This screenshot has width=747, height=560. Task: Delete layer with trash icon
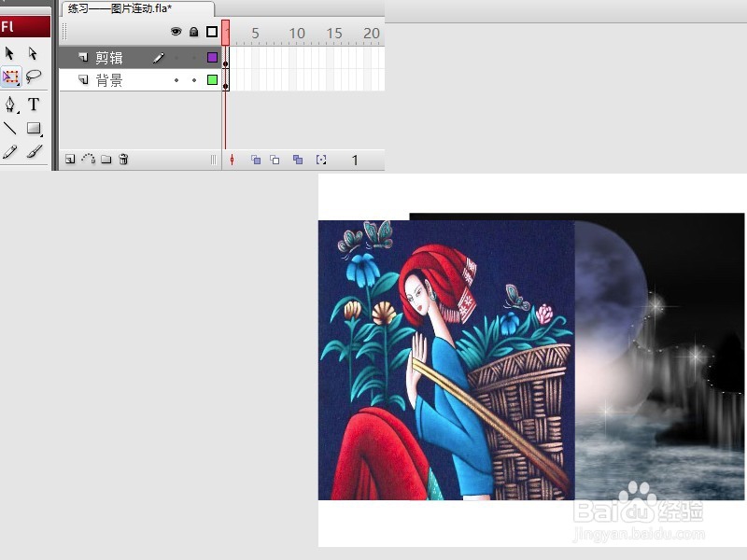coord(123,159)
